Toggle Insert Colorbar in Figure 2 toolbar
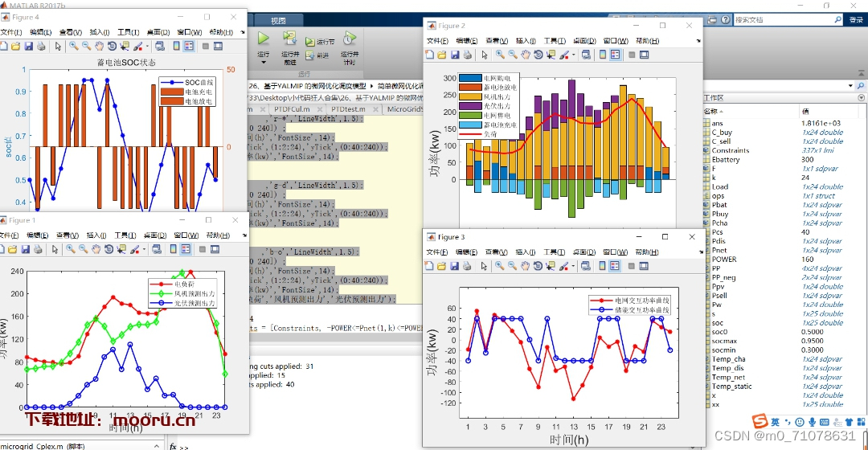868x450 pixels. point(602,55)
